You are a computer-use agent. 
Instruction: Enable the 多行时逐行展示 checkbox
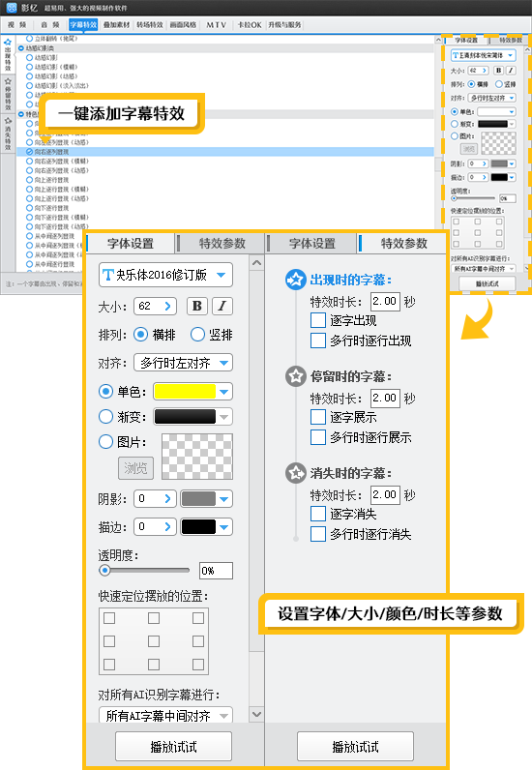pos(318,437)
